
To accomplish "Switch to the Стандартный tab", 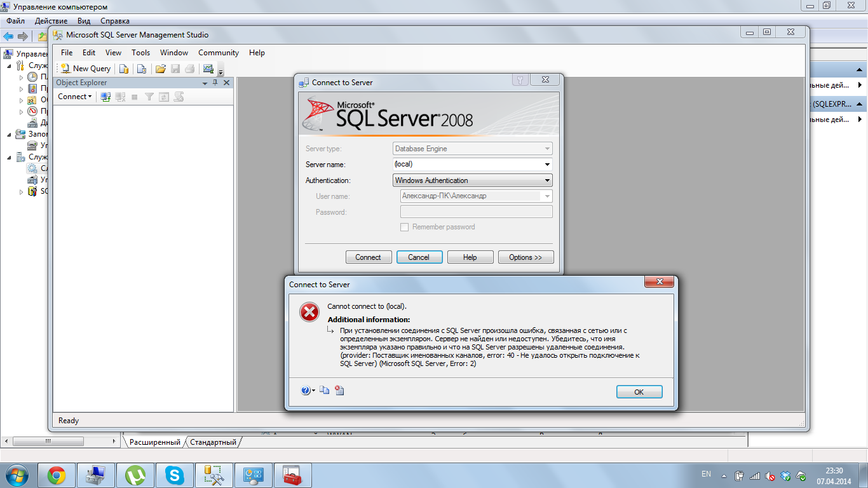I will 213,442.
